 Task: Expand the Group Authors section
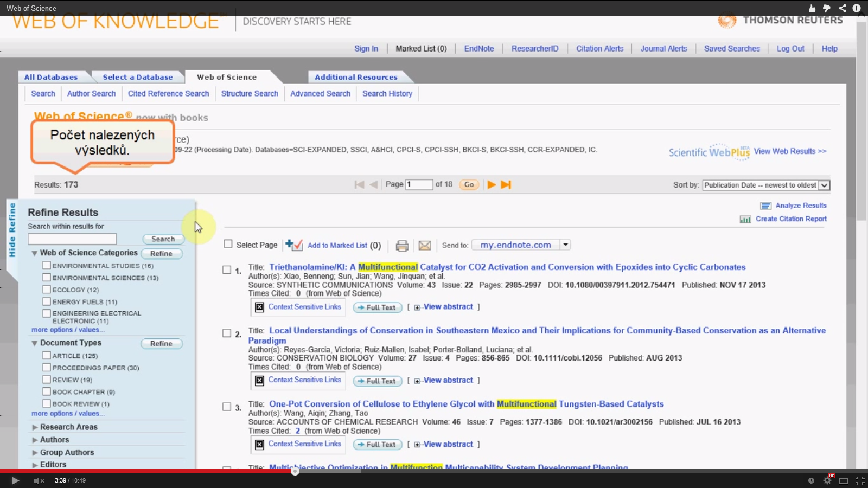pos(35,452)
